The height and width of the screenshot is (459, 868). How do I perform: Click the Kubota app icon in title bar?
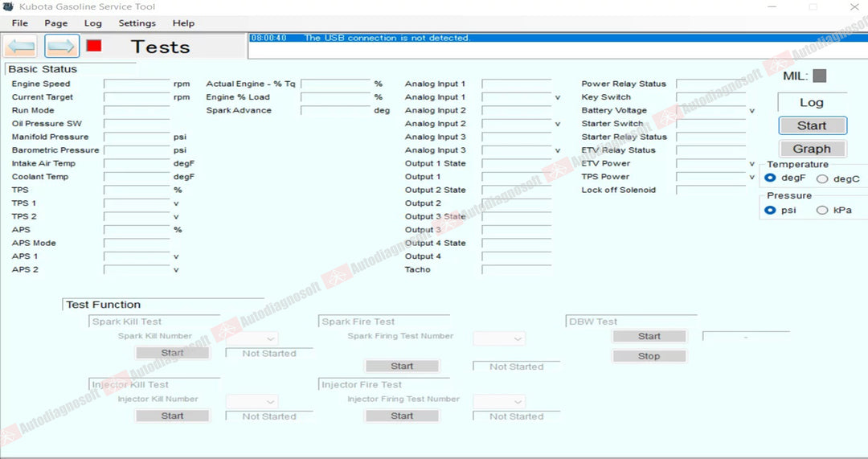tap(8, 6)
